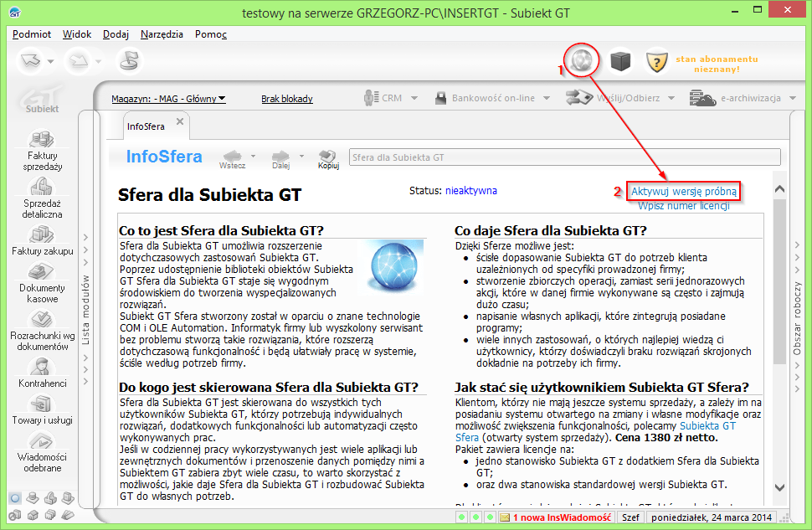This screenshot has width=812, height=530.
Task: Open the Dodaj menu
Action: point(116,34)
